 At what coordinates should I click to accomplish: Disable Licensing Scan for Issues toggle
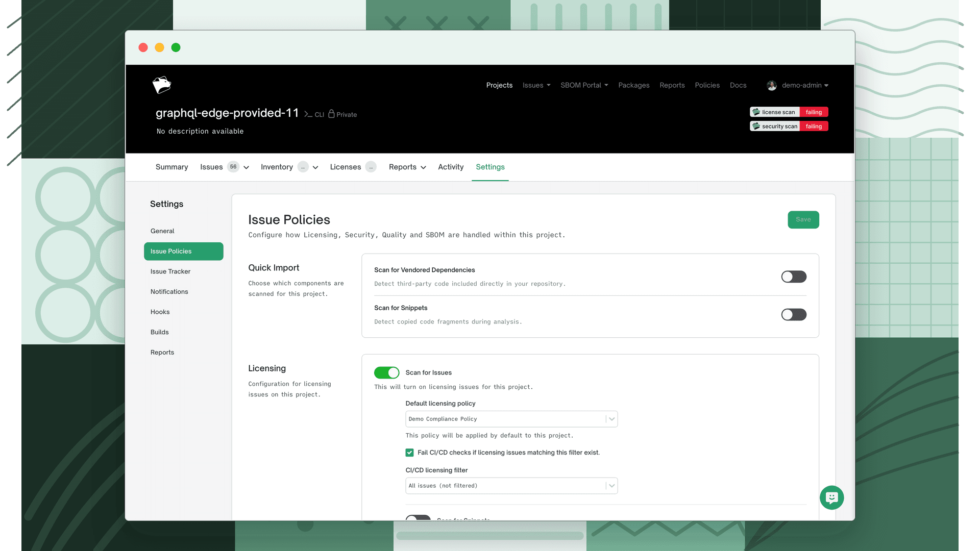pos(386,372)
